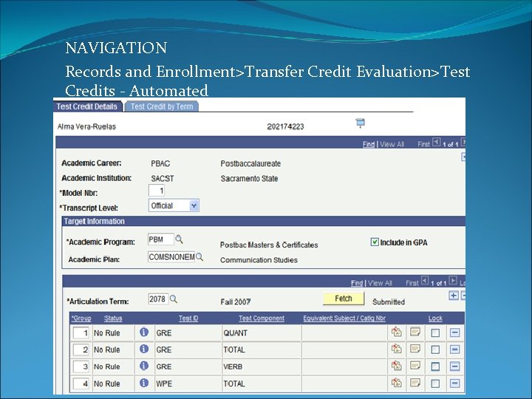This screenshot has width=532, height=399.
Task: Check Lock box for GRE VERB row
Action: point(435,366)
